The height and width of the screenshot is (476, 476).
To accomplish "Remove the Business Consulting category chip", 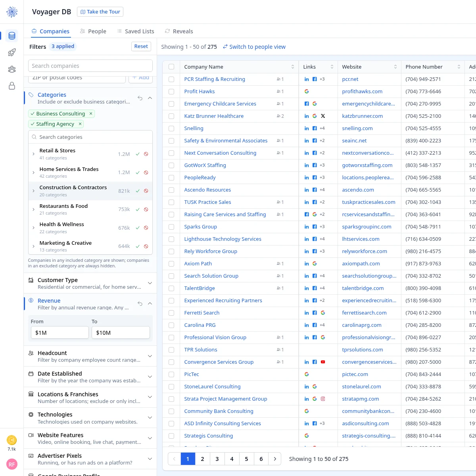I will [x=91, y=113].
